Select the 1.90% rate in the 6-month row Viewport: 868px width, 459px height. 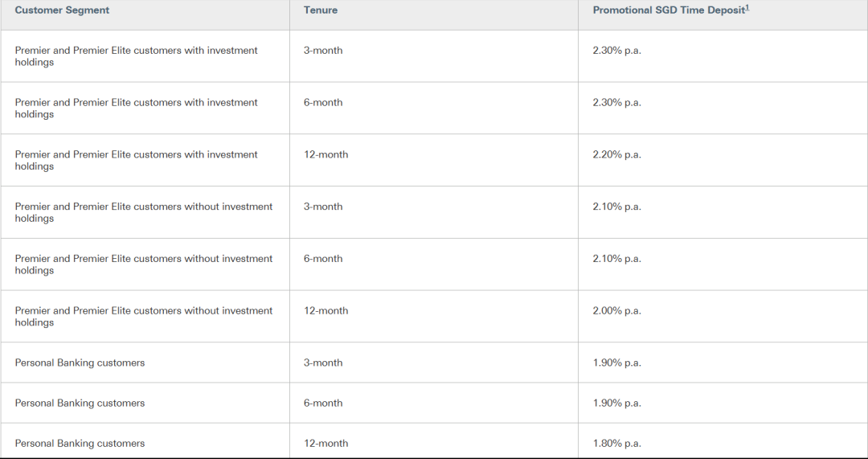(616, 403)
